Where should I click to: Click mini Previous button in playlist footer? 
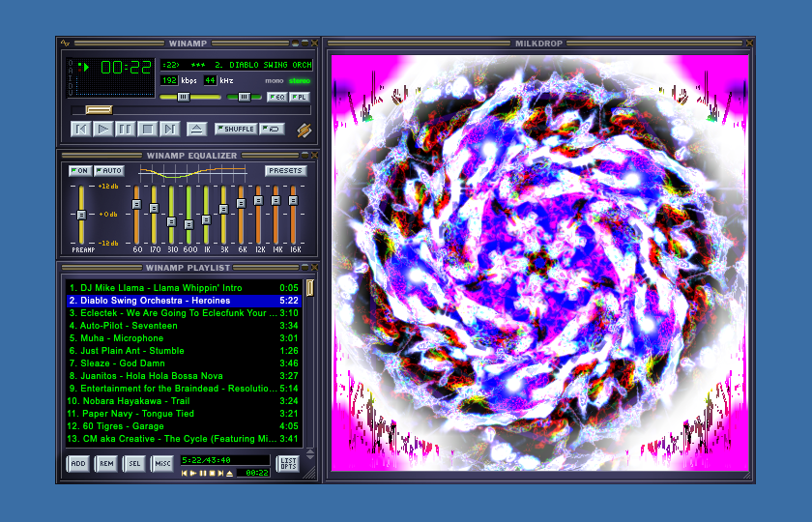(x=184, y=474)
